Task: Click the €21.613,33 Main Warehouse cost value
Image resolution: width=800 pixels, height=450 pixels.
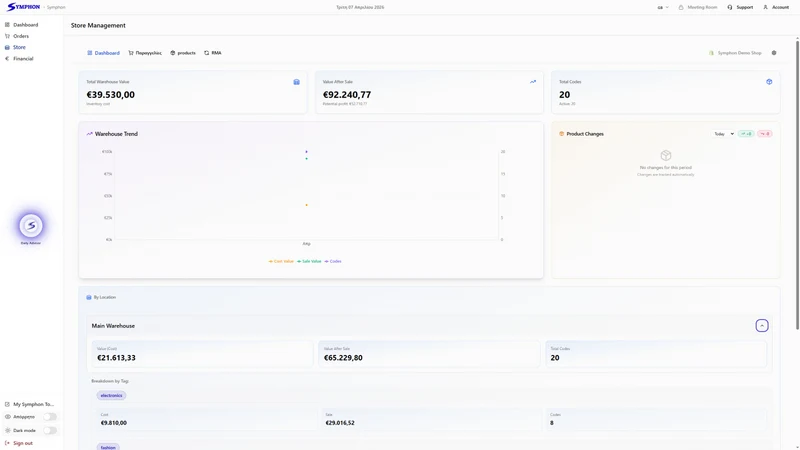Action: [116, 358]
